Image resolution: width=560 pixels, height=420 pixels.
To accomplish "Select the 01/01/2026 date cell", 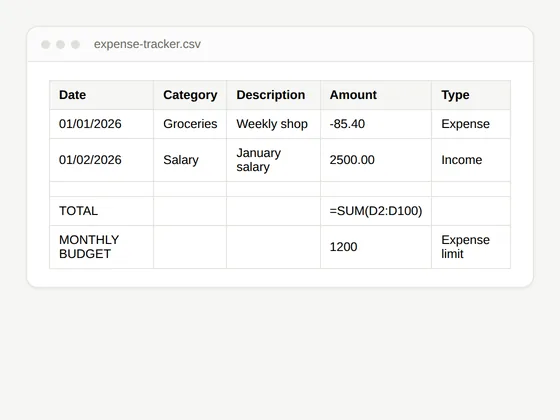I will click(x=102, y=124).
